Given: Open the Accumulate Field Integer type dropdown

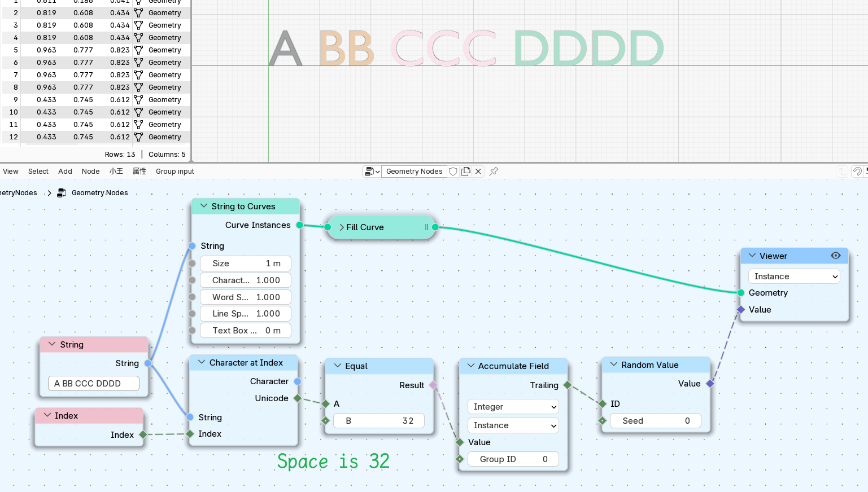Looking at the screenshot, I should [513, 407].
